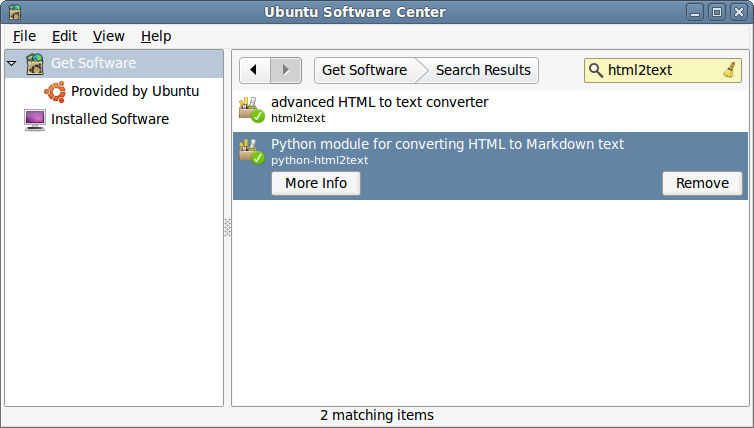Select Provided by Ubuntu in the sidebar

click(x=114, y=91)
